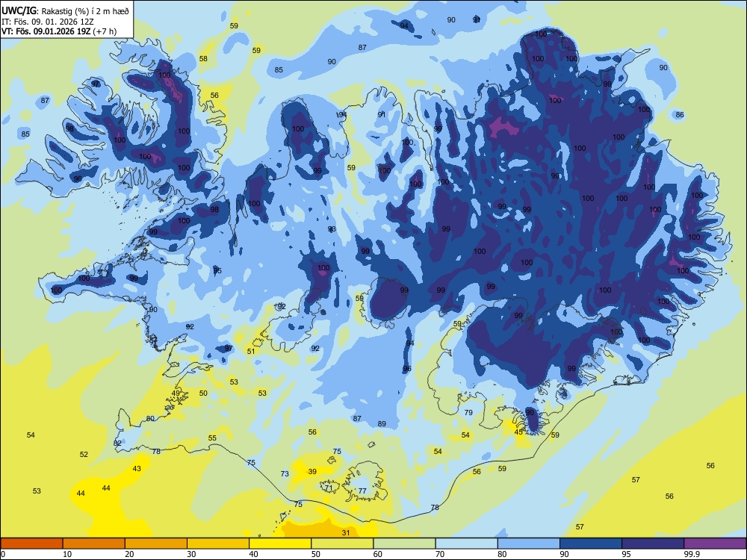
Task: Click the '50' humidity value on the map
Action: pos(203,393)
